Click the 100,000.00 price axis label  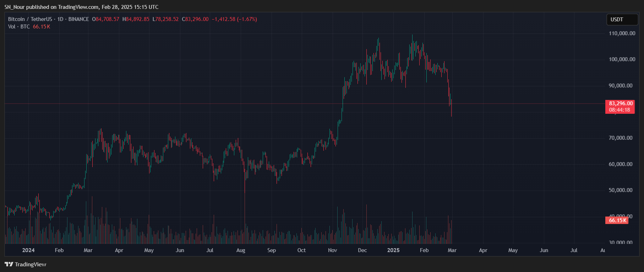622,59
